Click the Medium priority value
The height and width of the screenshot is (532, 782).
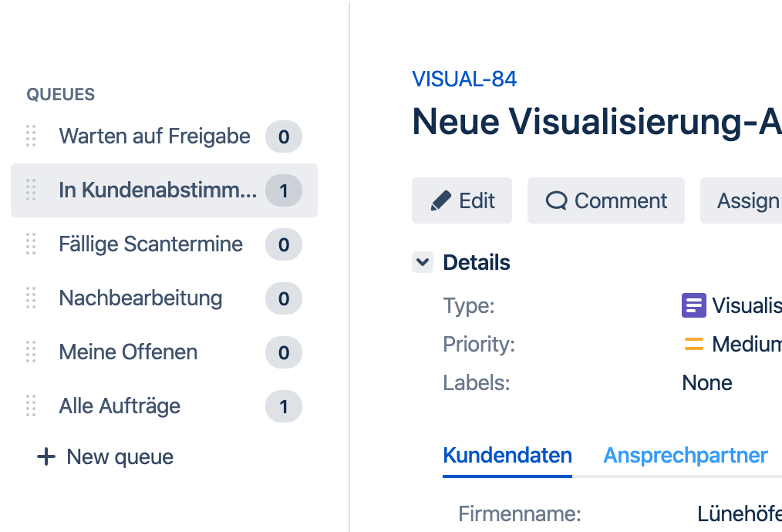(747, 344)
